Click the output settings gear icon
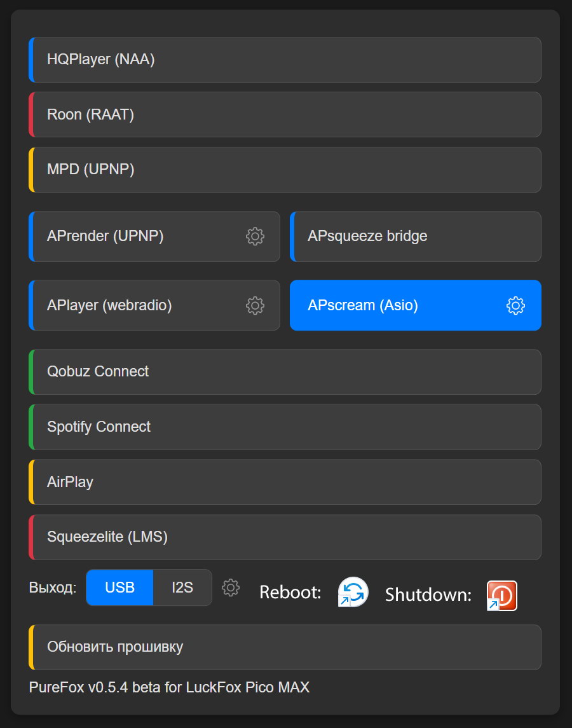The image size is (572, 728). point(231,588)
